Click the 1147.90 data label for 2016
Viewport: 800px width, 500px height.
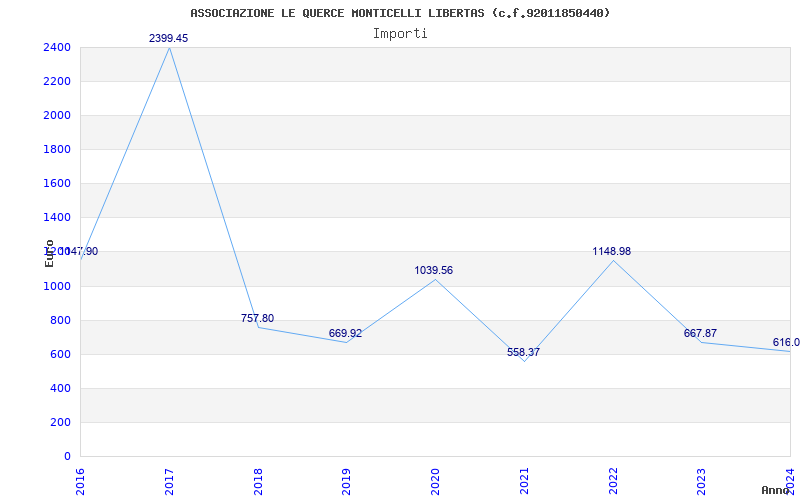[77, 252]
